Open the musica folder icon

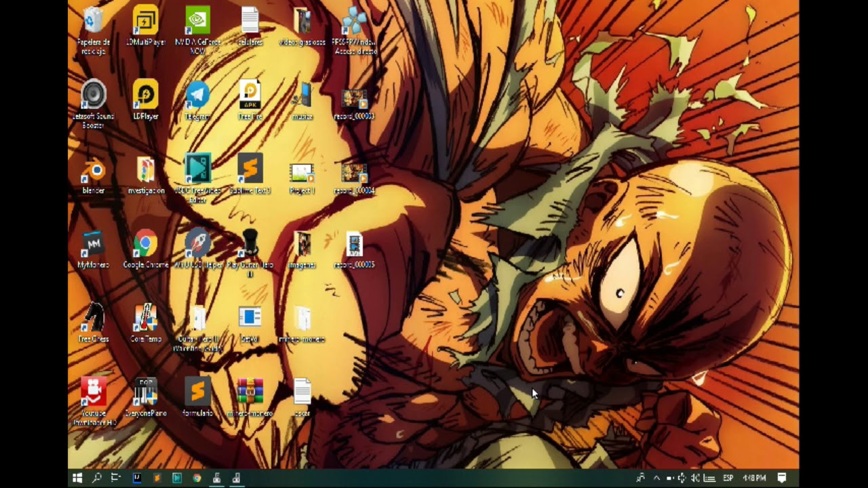tap(302, 100)
